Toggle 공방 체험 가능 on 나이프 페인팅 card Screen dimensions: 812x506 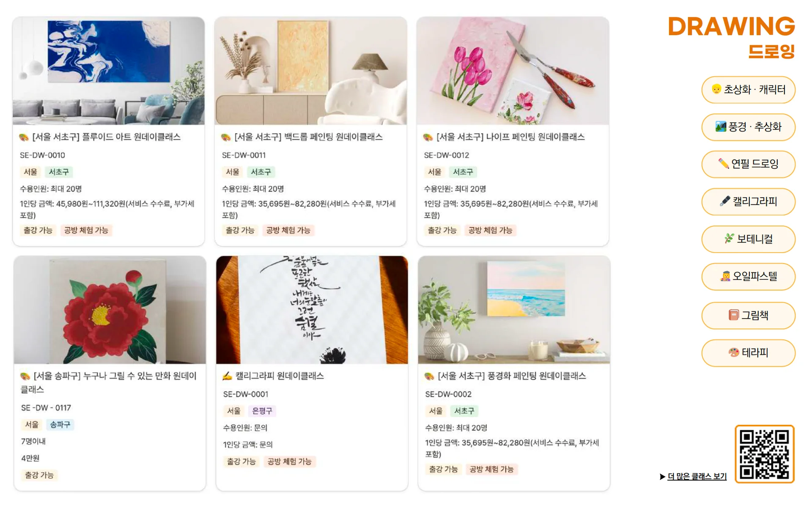[x=491, y=230]
